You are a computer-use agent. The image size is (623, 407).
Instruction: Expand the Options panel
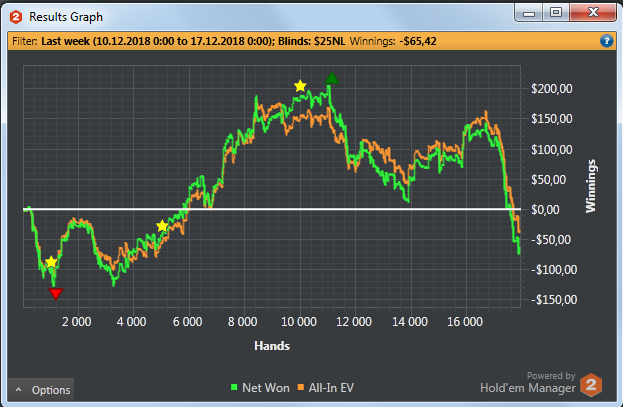point(41,390)
